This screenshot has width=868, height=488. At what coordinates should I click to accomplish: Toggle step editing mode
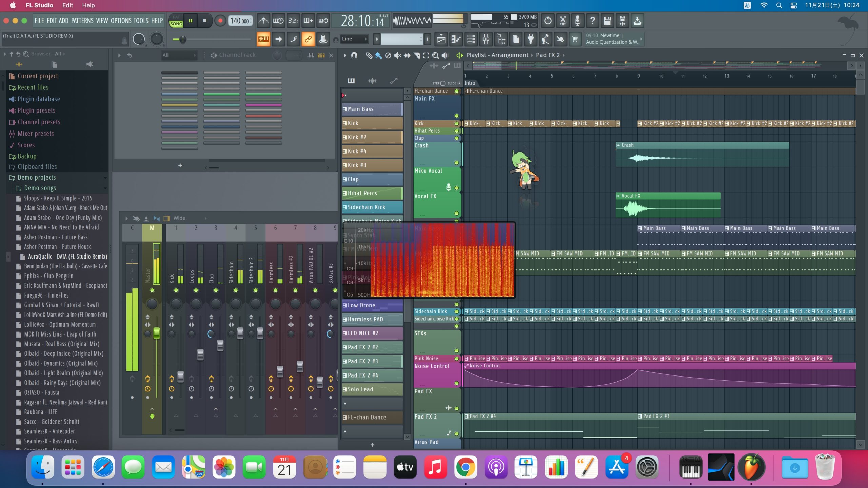[x=293, y=39]
